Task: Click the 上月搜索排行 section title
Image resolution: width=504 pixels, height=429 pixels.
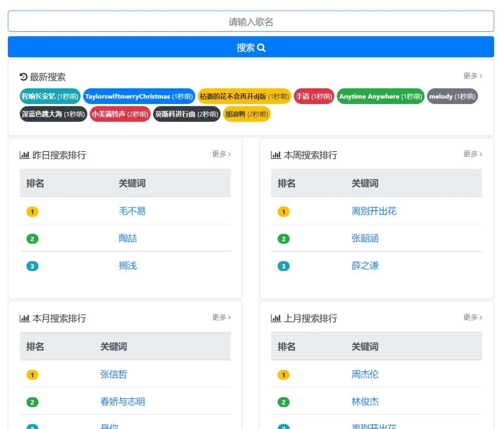Action: [310, 318]
